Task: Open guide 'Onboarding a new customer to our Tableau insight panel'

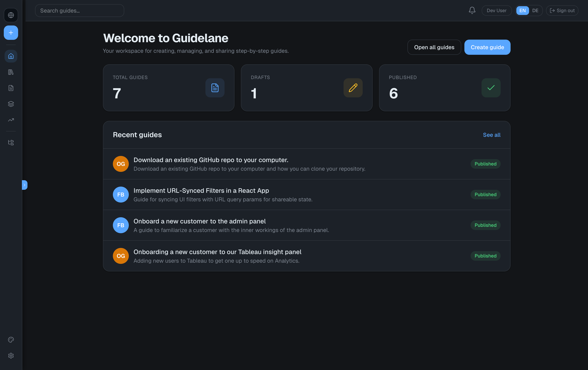Action: point(307,256)
